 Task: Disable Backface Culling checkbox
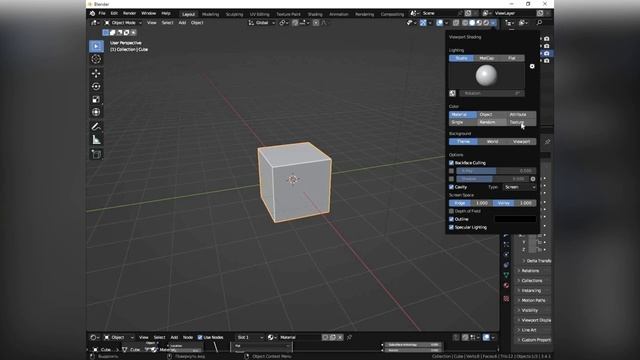pos(451,163)
